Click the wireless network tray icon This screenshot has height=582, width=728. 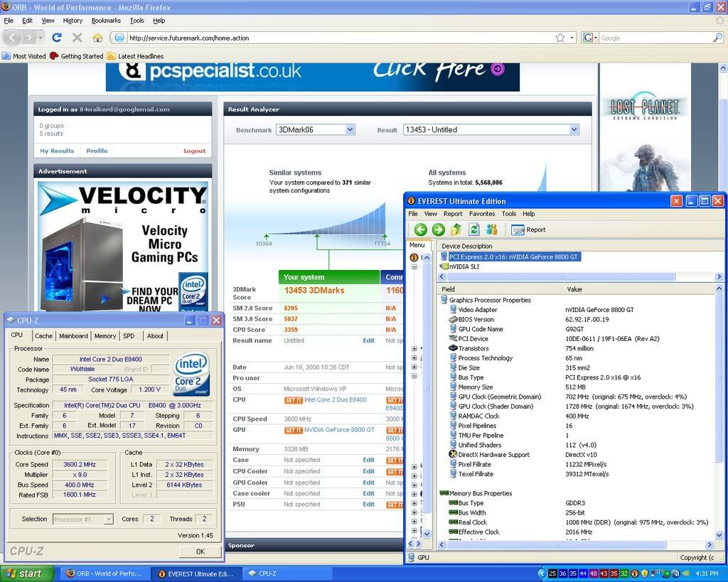click(655, 573)
